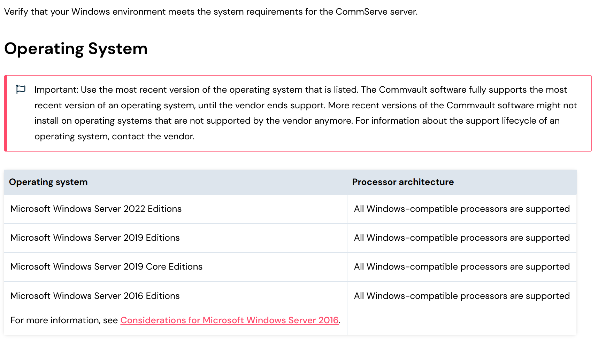Click the 'Verify that your Windows environment' sentence
The height and width of the screenshot is (364, 598).
pyautogui.click(x=211, y=11)
